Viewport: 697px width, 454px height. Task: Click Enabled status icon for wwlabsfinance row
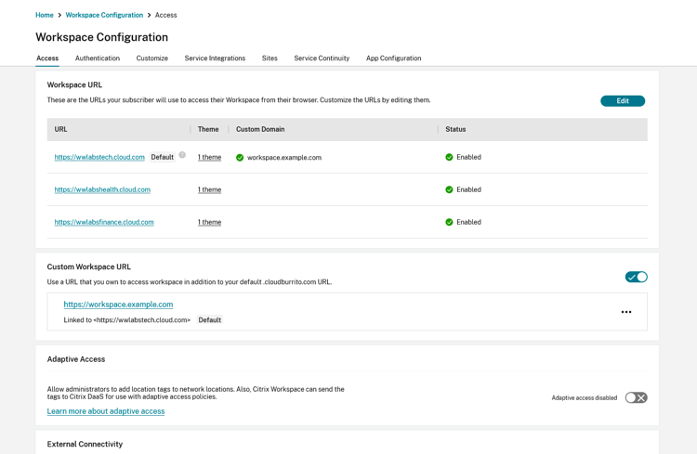click(x=449, y=222)
